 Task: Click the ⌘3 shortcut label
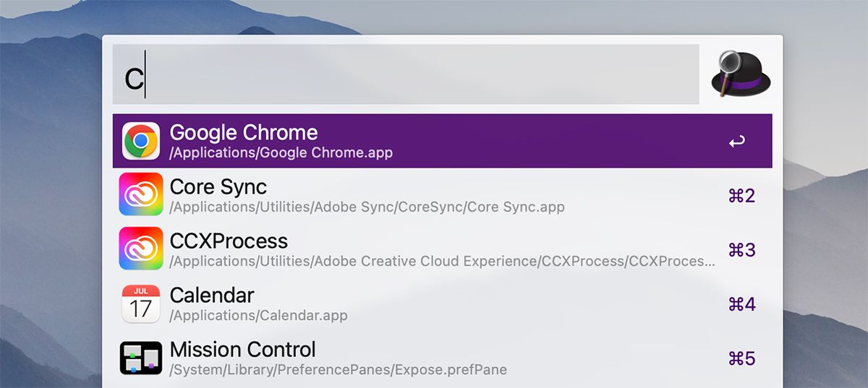coord(741,250)
